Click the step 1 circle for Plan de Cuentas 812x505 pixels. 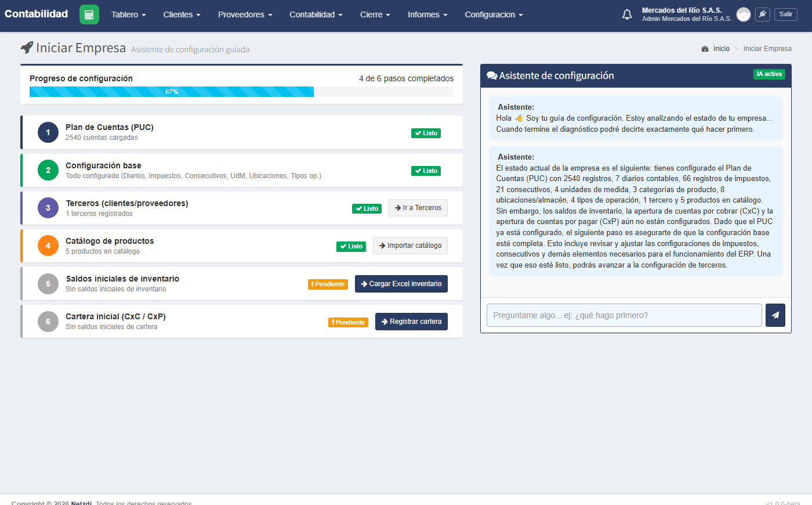[48, 132]
